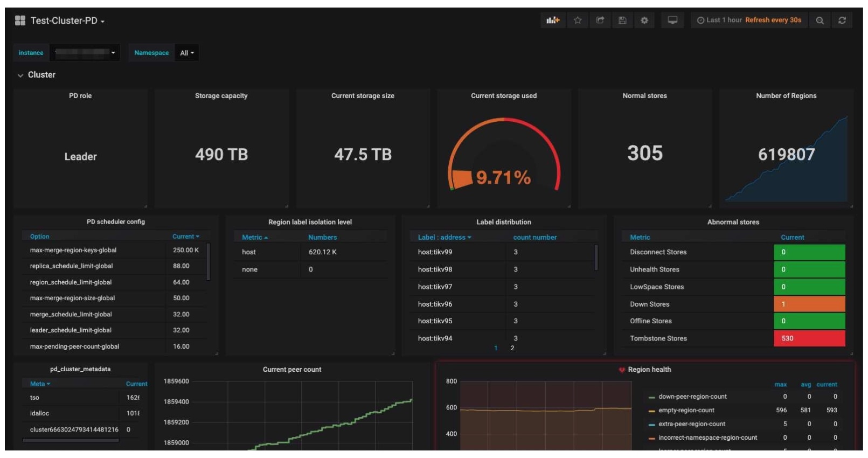The height and width of the screenshot is (458, 868).
Task: Open Abnormal stores panel title menu
Action: [x=733, y=222]
